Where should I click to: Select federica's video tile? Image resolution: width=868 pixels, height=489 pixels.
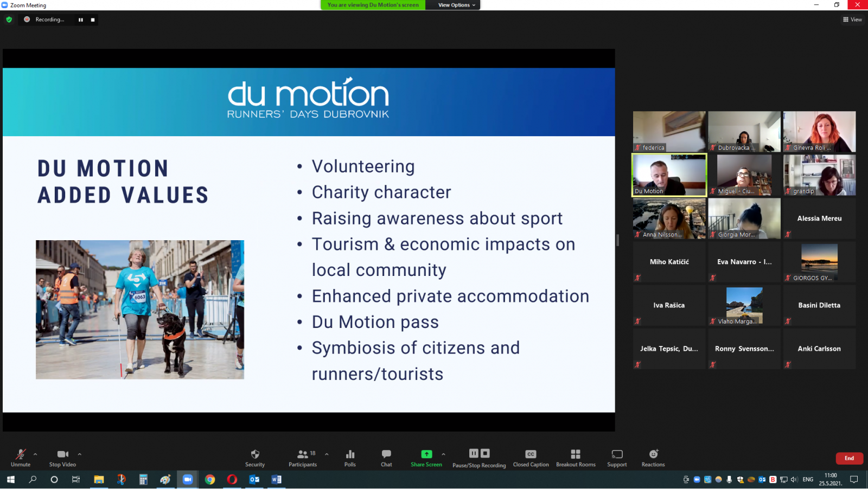point(669,132)
